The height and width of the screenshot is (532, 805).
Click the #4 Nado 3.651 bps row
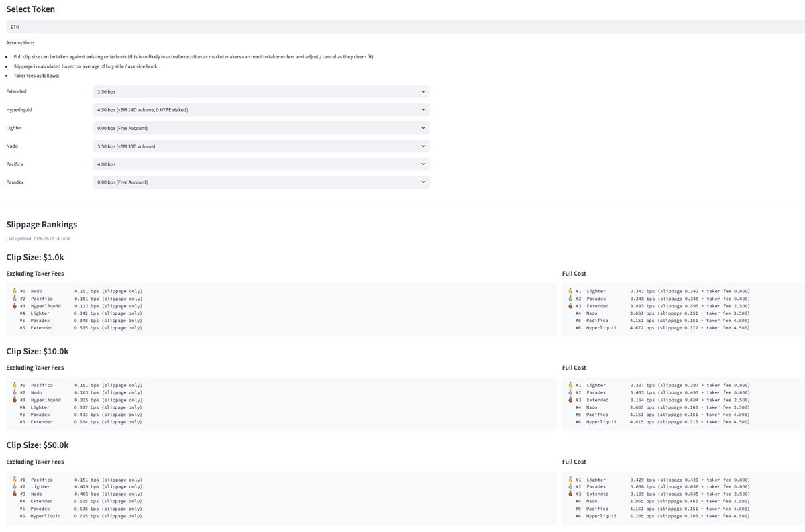click(663, 313)
